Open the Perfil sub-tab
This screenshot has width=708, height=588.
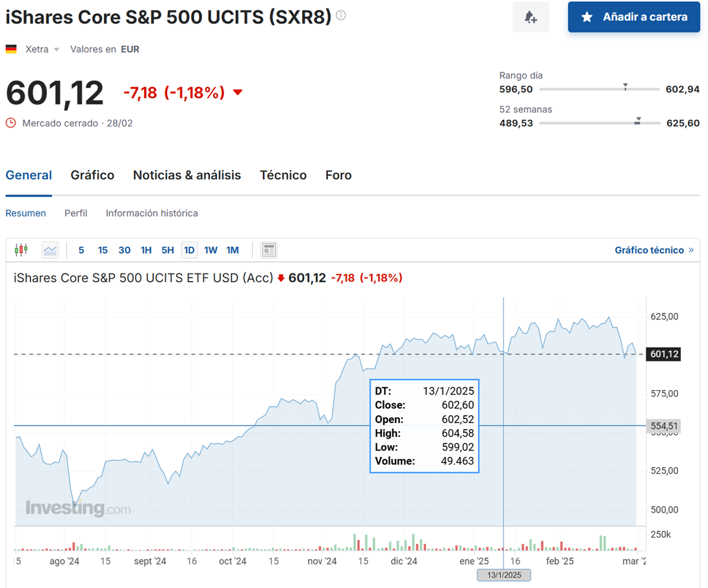(x=76, y=213)
